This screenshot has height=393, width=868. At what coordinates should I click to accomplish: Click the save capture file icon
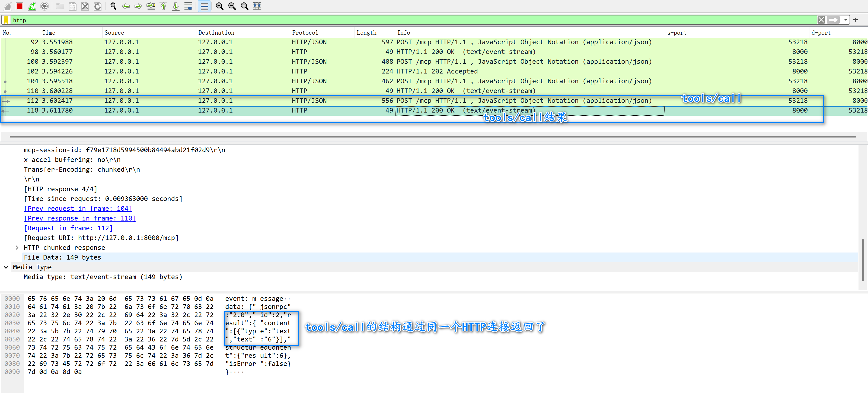(x=72, y=6)
